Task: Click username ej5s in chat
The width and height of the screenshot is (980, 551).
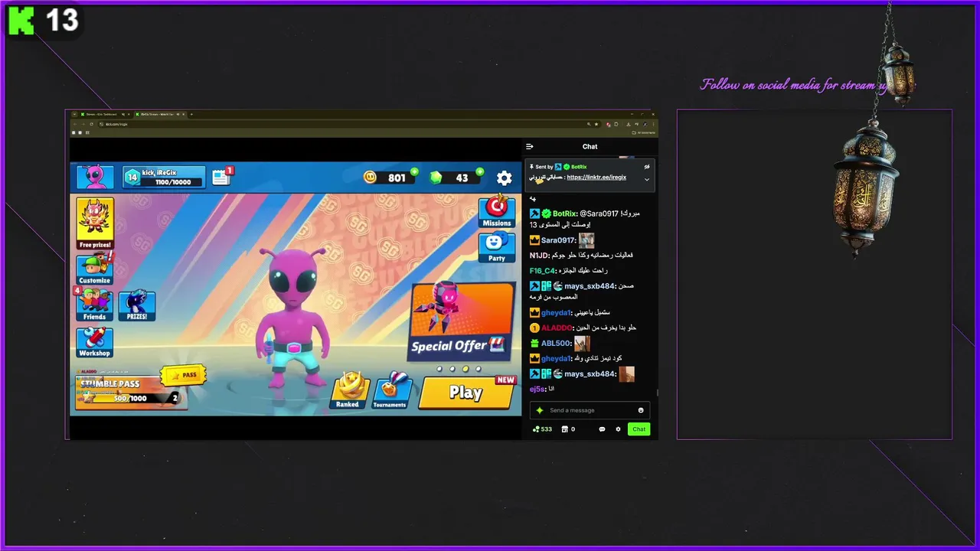Action: (x=536, y=389)
